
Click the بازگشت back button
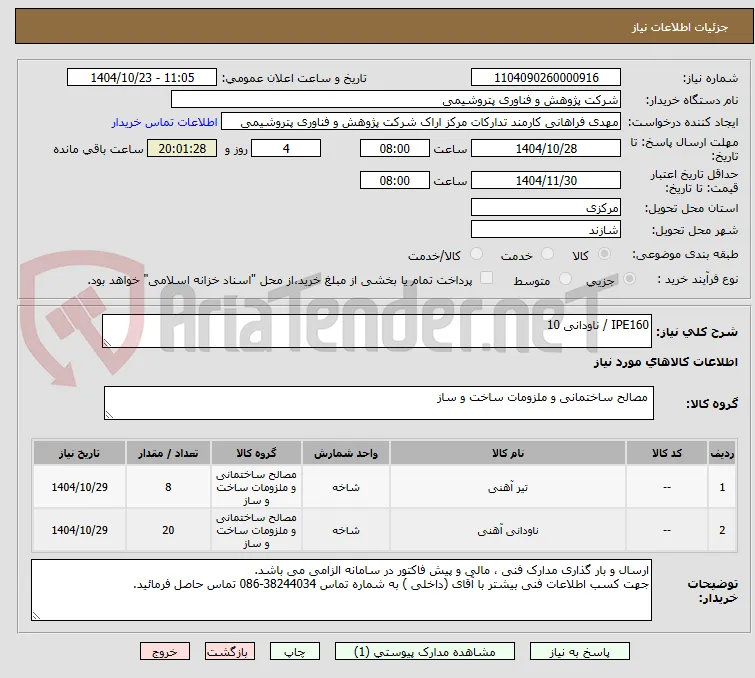pos(230,652)
